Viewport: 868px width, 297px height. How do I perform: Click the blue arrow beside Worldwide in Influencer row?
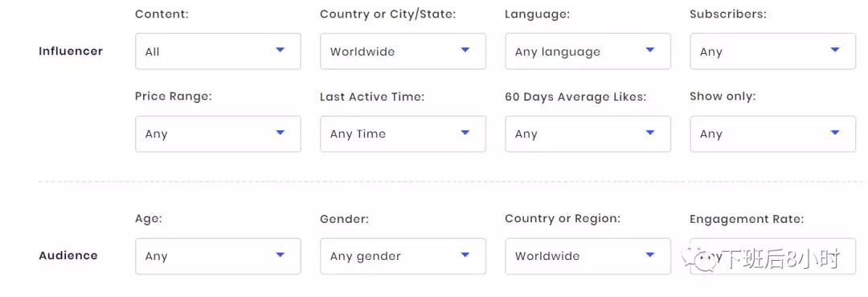coord(465,50)
